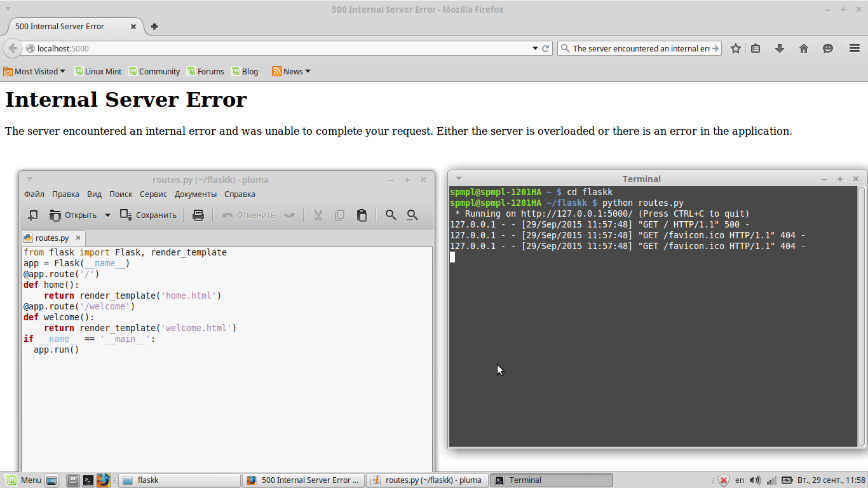Click the Отменить (Undo) button
The width and height of the screenshot is (868, 488).
point(248,215)
